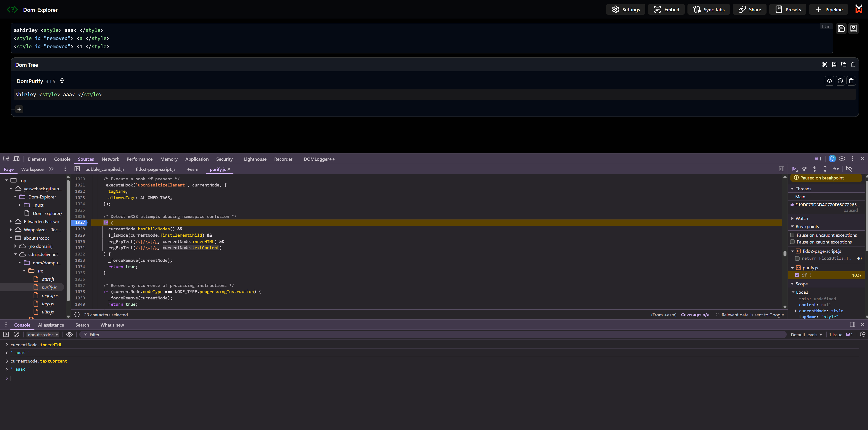868x430 pixels.
Task: Open the Relevant data link
Action: pos(735,315)
